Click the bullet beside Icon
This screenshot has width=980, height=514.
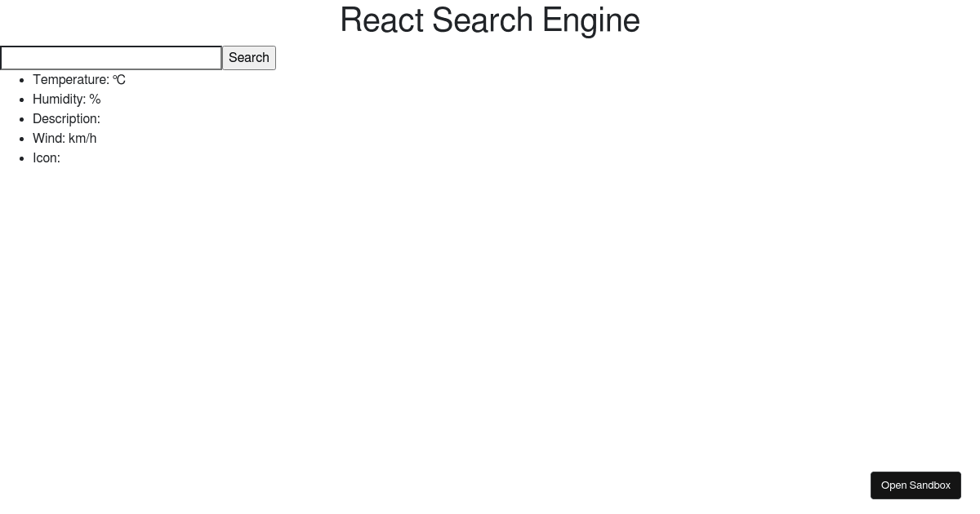tap(21, 158)
